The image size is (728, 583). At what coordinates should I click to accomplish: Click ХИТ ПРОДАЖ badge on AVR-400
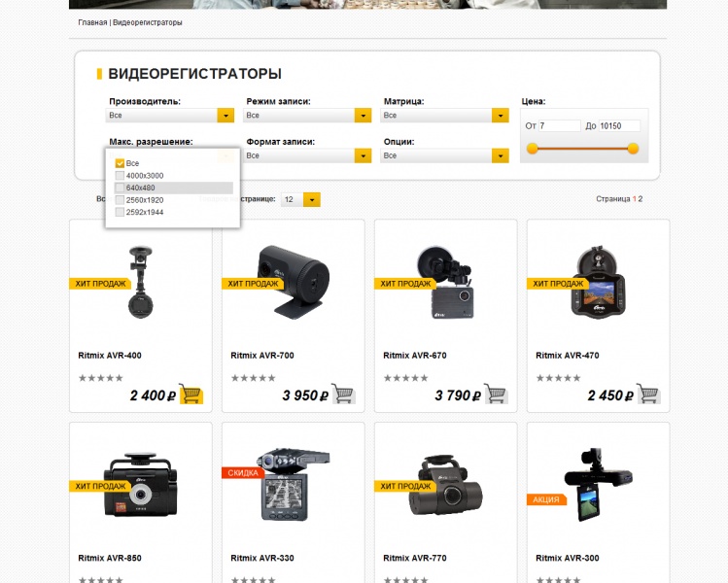tap(100, 284)
